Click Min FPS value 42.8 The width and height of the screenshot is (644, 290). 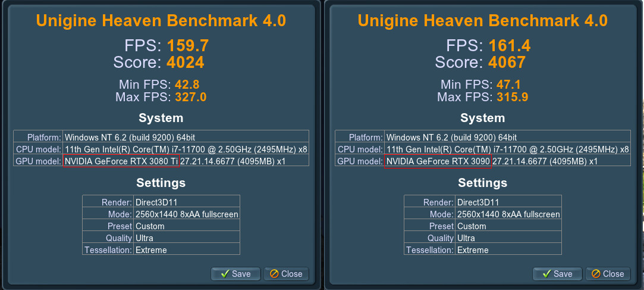pyautogui.click(x=187, y=85)
